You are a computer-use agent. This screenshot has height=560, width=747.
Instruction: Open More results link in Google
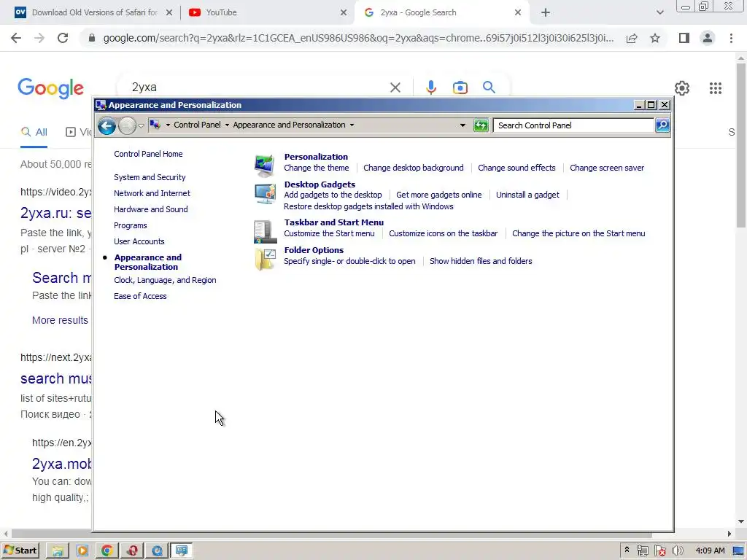point(60,320)
